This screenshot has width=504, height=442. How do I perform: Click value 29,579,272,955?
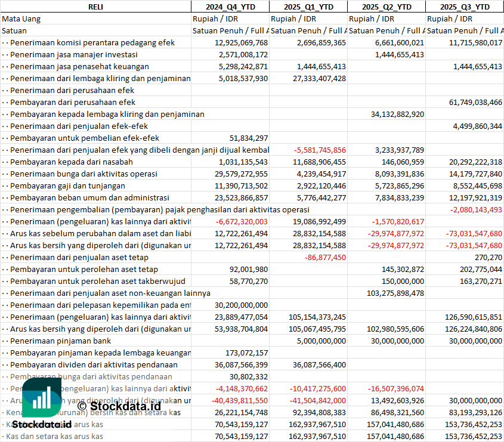(241, 174)
